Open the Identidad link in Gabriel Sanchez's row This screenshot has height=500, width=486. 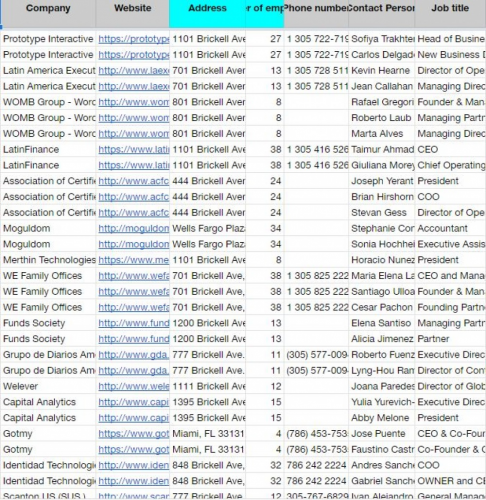click(134, 481)
